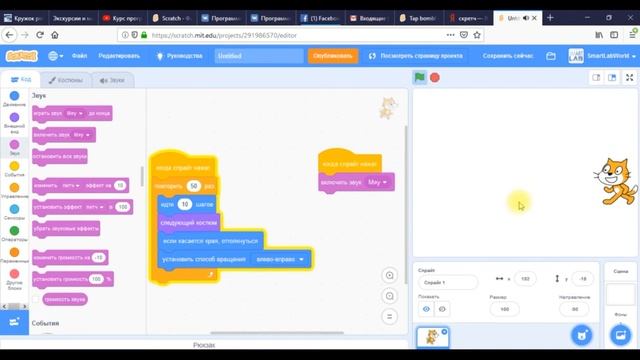Screen dimensions: 640x360
Task: Show the sprite using the eye icon
Action: click(426, 309)
